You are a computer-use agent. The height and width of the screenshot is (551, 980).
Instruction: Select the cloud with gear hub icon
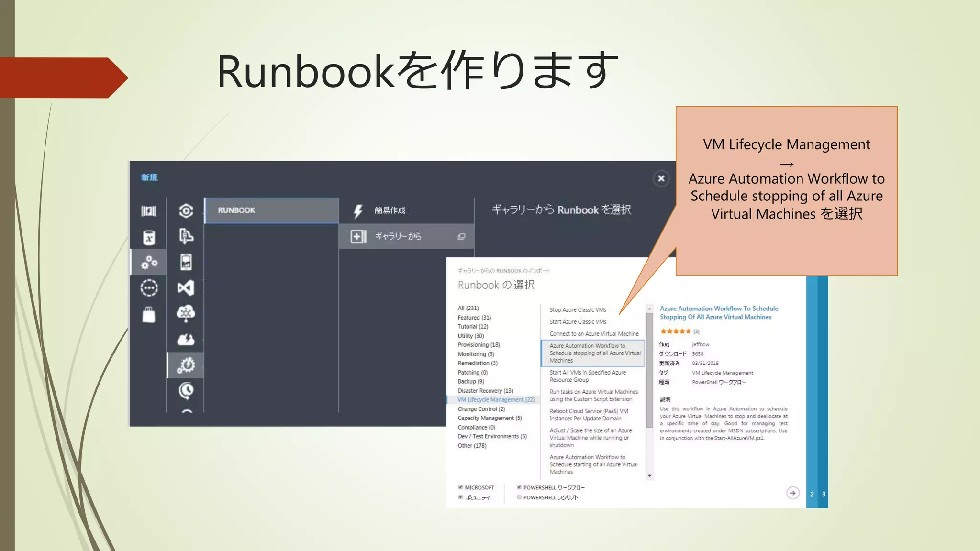(x=186, y=314)
